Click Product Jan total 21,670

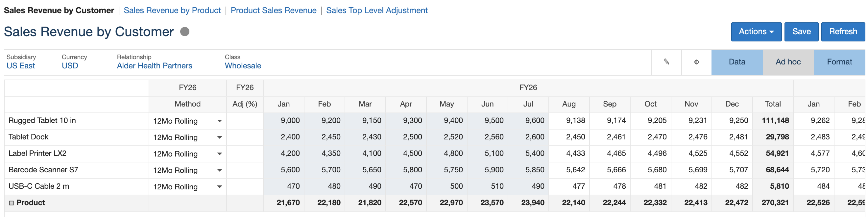284,203
